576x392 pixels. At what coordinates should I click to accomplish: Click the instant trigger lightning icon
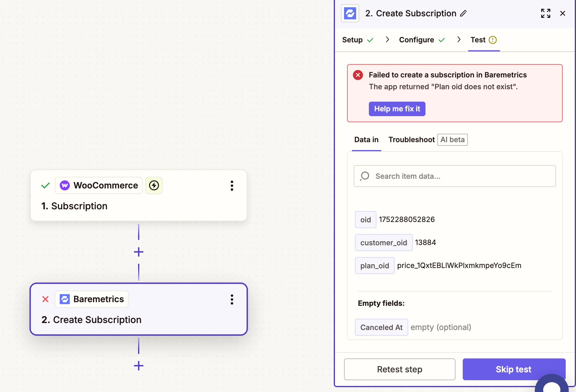pyautogui.click(x=154, y=185)
